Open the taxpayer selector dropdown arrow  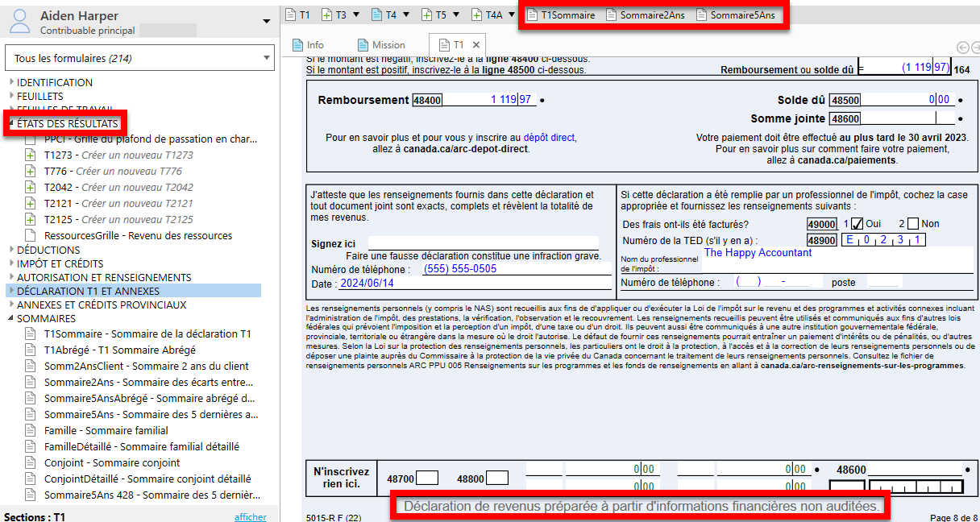267,21
